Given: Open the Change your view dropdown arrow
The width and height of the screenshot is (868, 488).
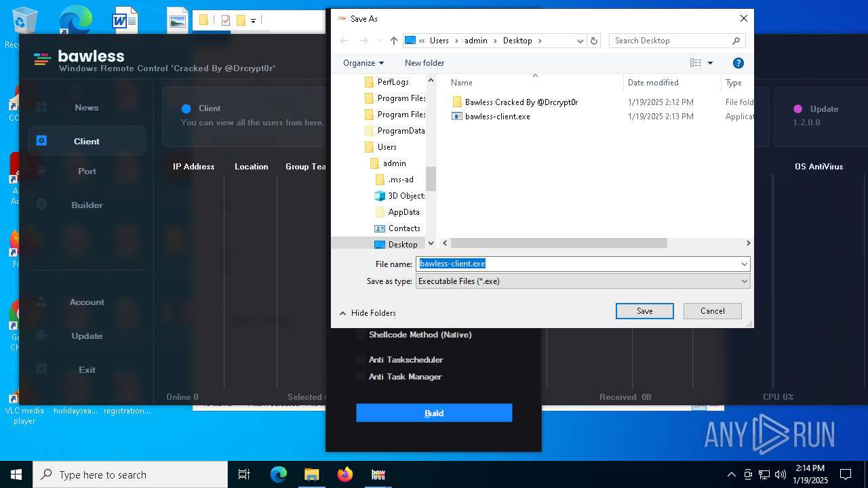Looking at the screenshot, I should click(710, 63).
